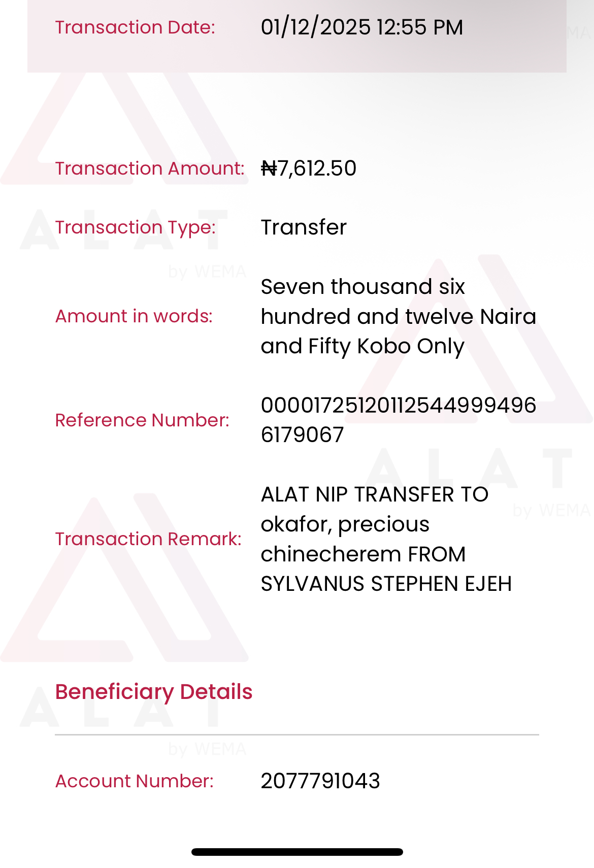
Task: Select the date 01/12/2025 12:55 PM
Action: pyautogui.click(x=361, y=27)
